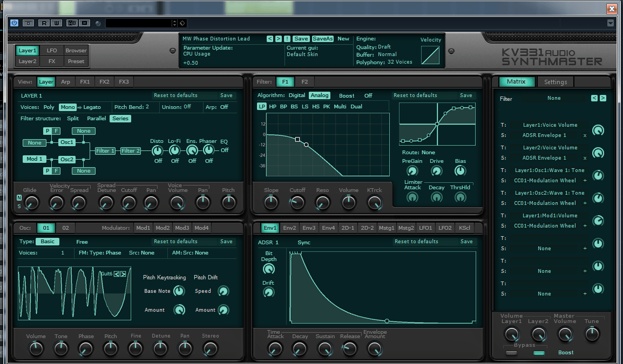Enable the plugin power button in the toolbar
623x364 pixels.
point(14,23)
